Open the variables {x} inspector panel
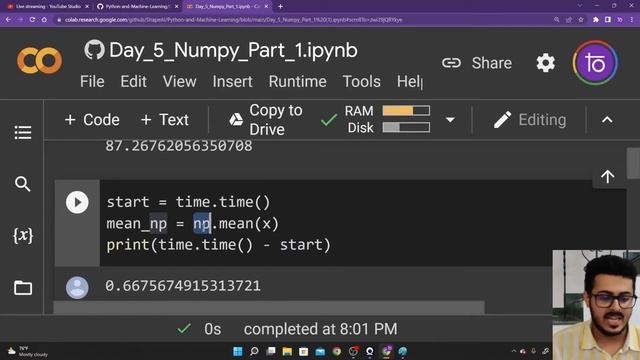The image size is (640, 360). tap(23, 236)
